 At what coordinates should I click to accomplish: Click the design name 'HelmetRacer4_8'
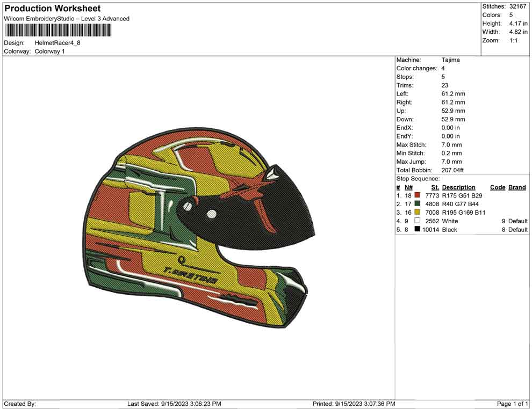point(57,43)
